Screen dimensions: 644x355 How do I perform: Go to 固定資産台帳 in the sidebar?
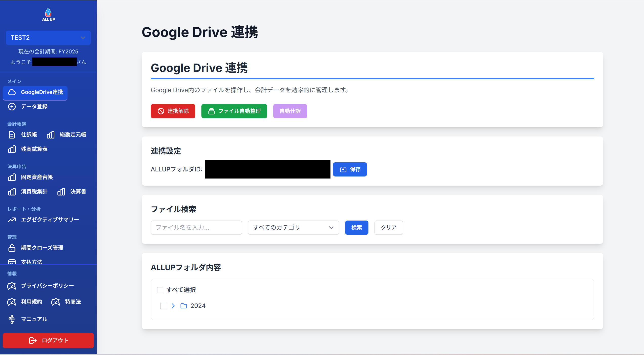37,177
